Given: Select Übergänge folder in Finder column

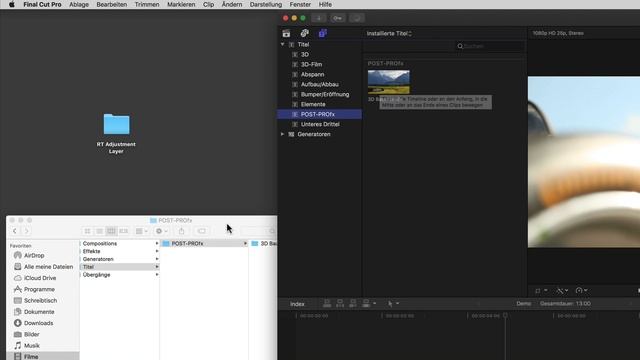Looking at the screenshot, I should [x=120, y=275].
